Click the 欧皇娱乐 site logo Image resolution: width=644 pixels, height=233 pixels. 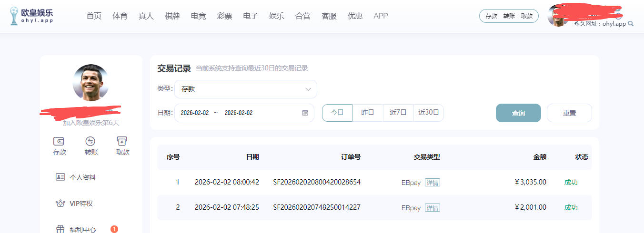31,16
